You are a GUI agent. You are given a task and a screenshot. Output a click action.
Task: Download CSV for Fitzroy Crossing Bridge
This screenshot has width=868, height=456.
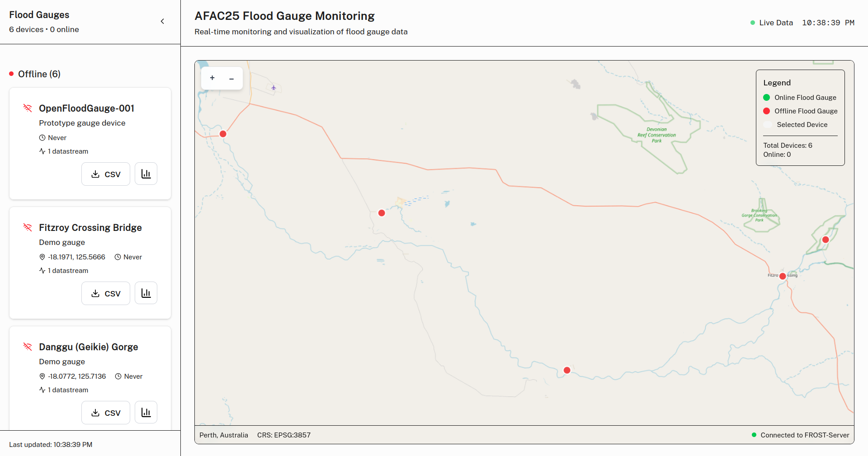tap(106, 293)
